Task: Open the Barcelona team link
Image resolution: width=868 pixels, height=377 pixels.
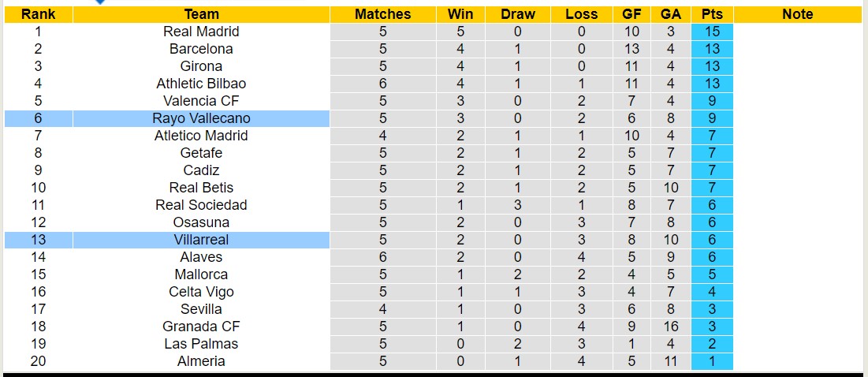Action: click(201, 49)
